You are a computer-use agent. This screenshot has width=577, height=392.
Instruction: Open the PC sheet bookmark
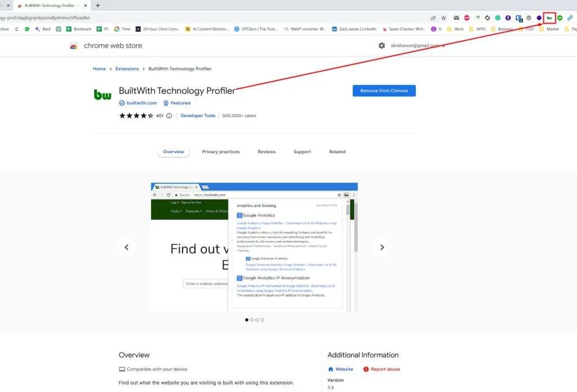103,29
